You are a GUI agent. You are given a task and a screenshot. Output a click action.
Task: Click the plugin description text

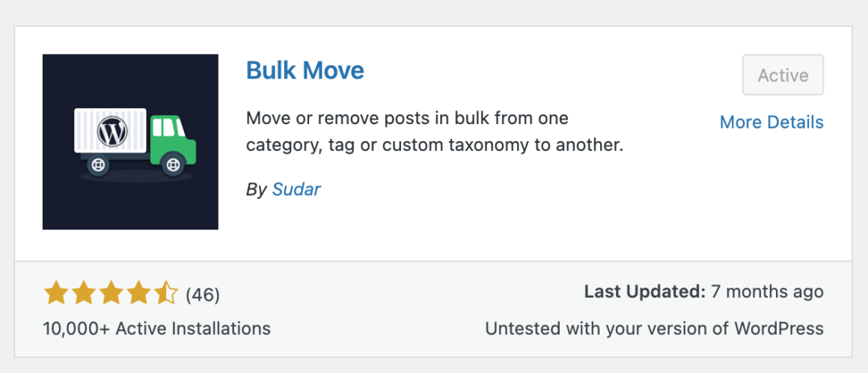click(434, 132)
